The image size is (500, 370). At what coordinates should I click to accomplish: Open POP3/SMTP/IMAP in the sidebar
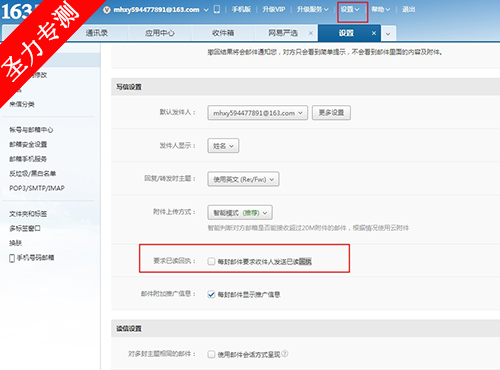tap(37, 188)
